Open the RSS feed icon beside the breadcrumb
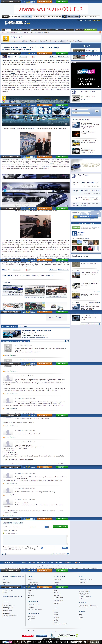Viewport: 102px width, 644px height. pos(100,32)
